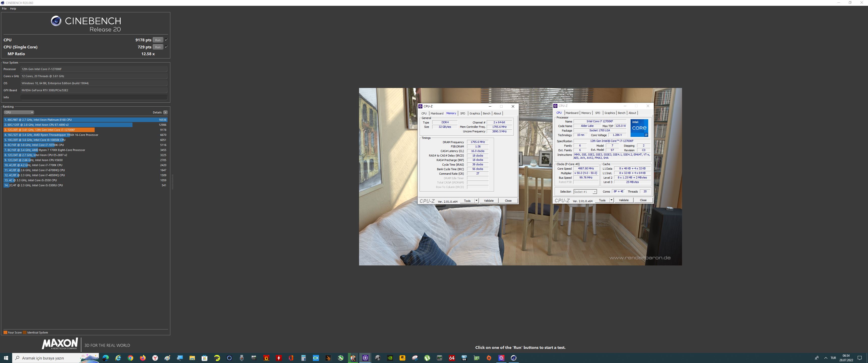Show hidden system tray icons chevron
This screenshot has height=363, width=868.
826,358
